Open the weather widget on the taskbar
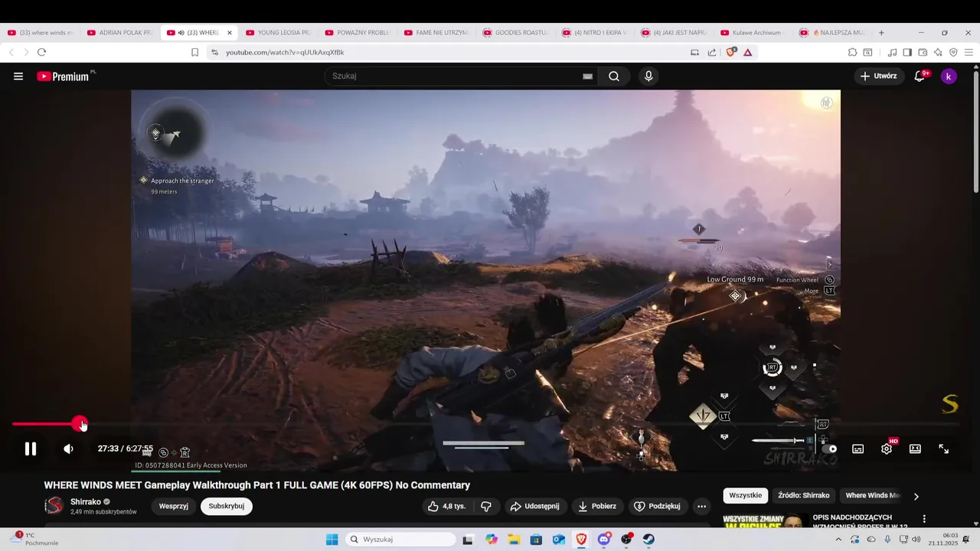The width and height of the screenshot is (980, 551). (x=34, y=539)
